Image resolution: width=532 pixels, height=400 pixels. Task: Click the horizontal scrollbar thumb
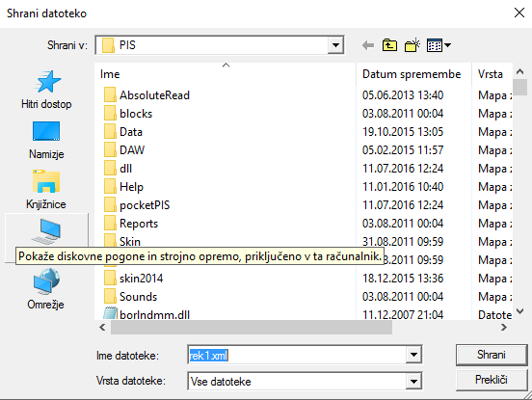point(252,328)
